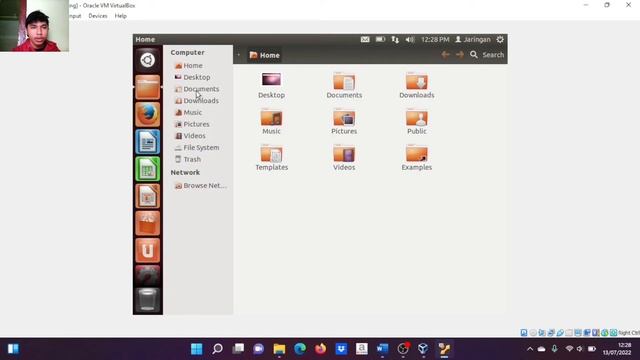Open Microsoft Word from the taskbar
The image size is (640, 360).
pos(382,349)
